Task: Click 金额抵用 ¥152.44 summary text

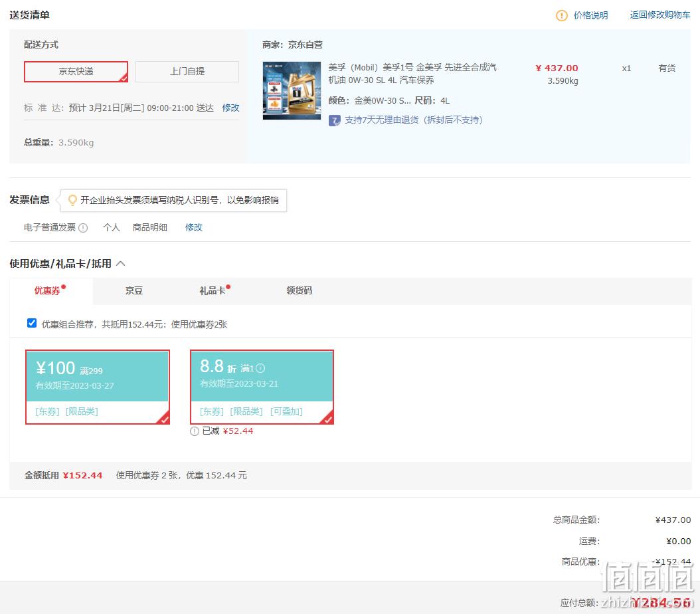Action: tap(63, 476)
